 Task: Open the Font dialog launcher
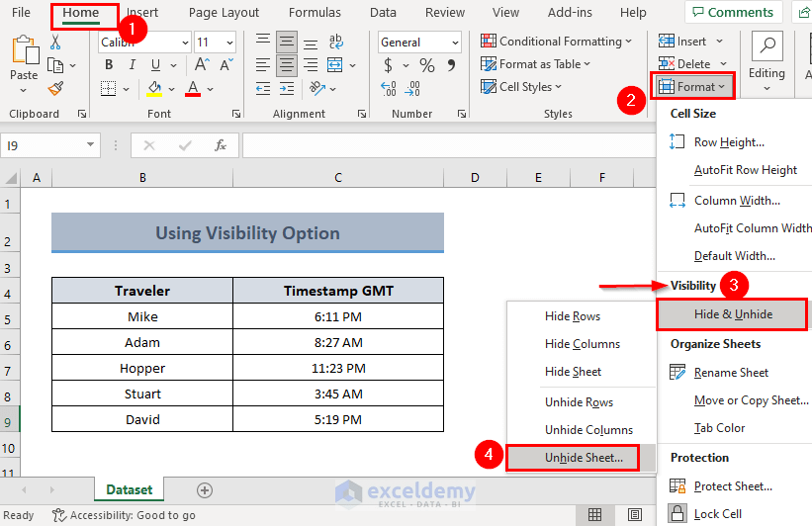[236, 114]
